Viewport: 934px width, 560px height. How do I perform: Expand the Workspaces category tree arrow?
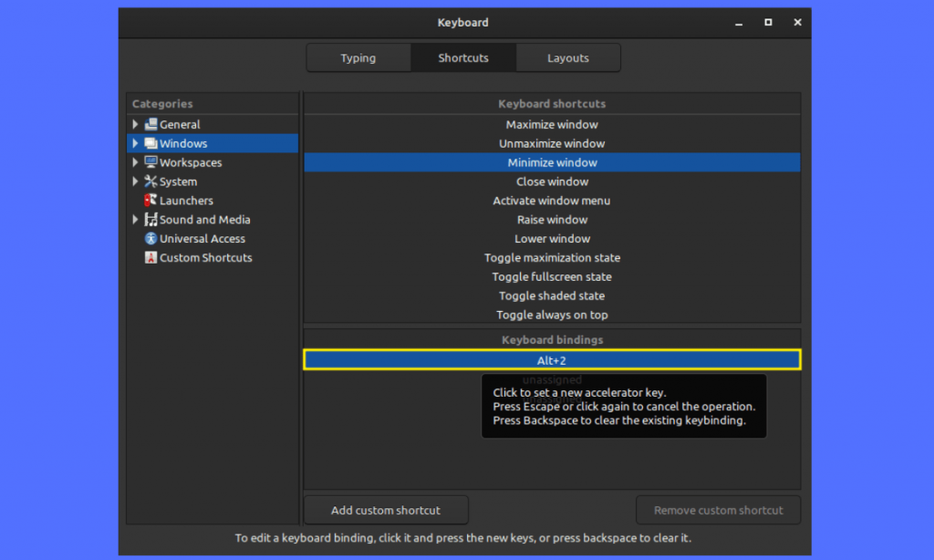136,162
